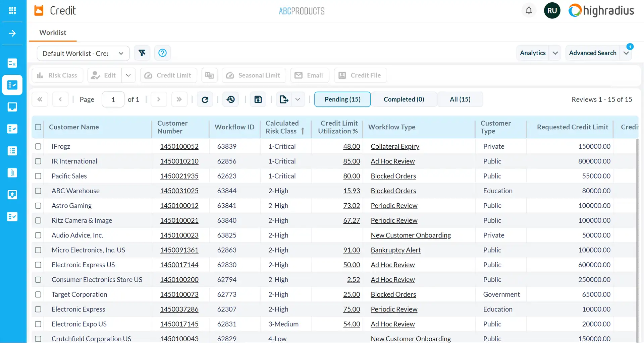
Task: Open the Collateral Expiry workflow link
Action: click(395, 146)
